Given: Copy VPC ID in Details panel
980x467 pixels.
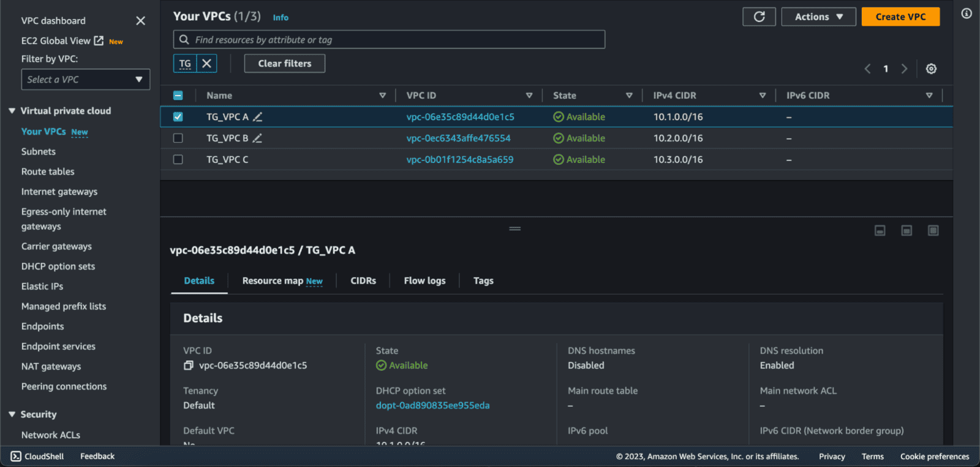Looking at the screenshot, I should tap(189, 365).
